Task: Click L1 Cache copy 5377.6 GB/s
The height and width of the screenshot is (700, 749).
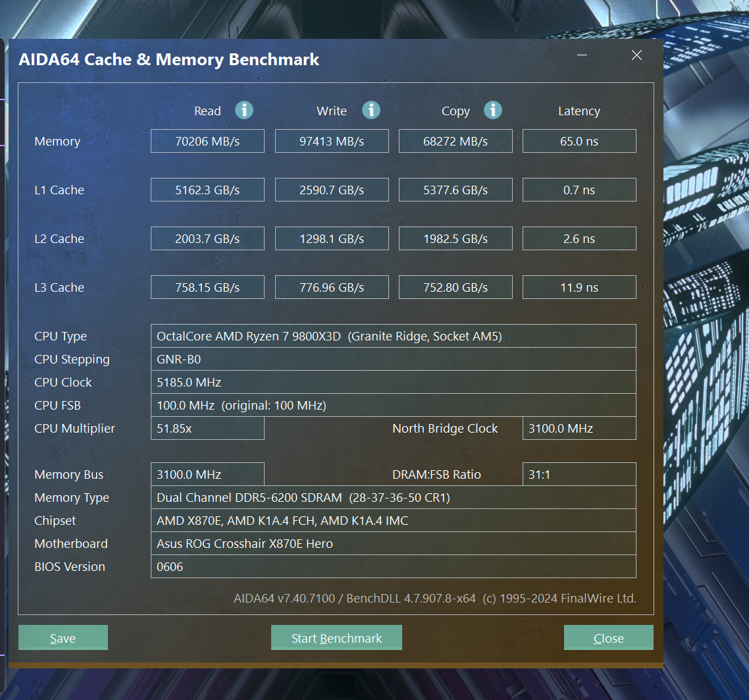Action: click(x=455, y=190)
